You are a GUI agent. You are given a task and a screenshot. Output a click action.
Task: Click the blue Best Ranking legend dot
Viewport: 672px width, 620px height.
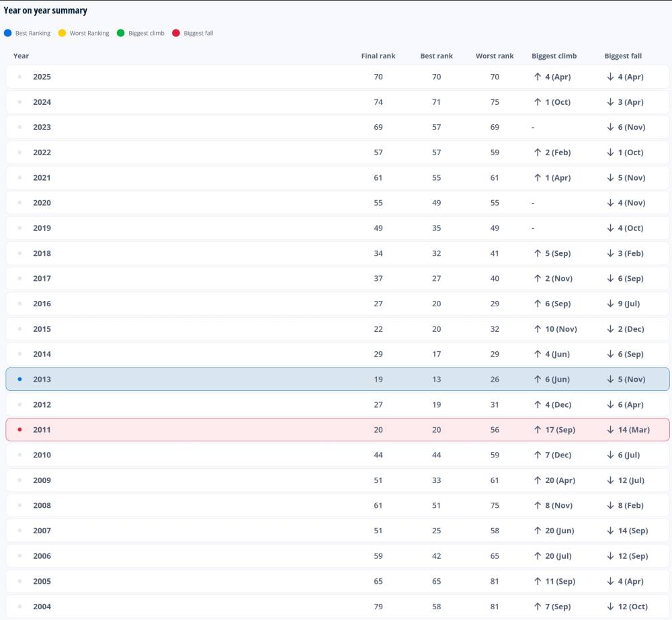pos(7,33)
